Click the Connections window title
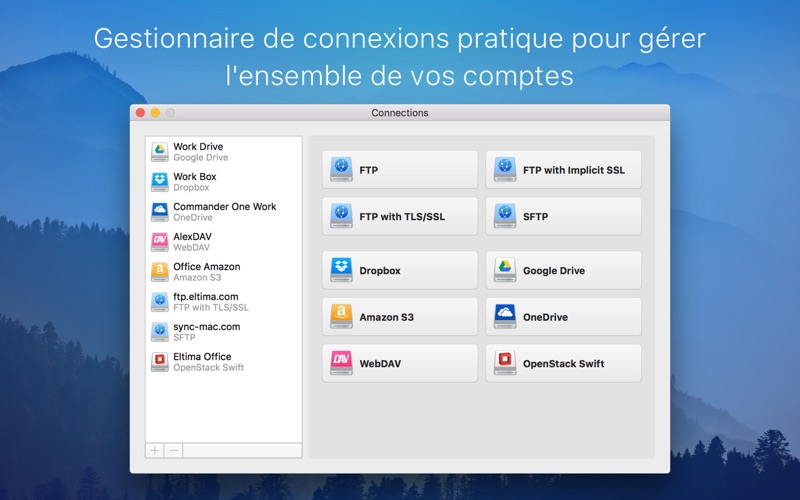The width and height of the screenshot is (800, 500). point(400,113)
